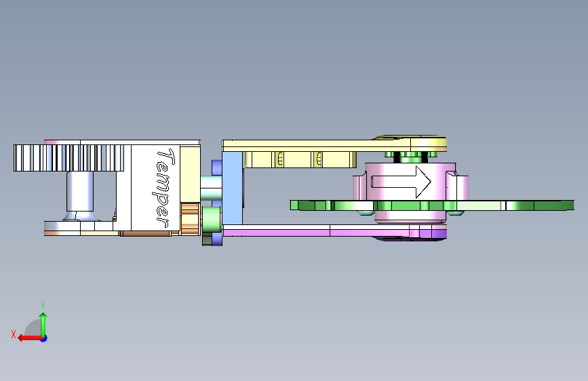Select the light blue vertical block
The image size is (588, 381).
232,188
